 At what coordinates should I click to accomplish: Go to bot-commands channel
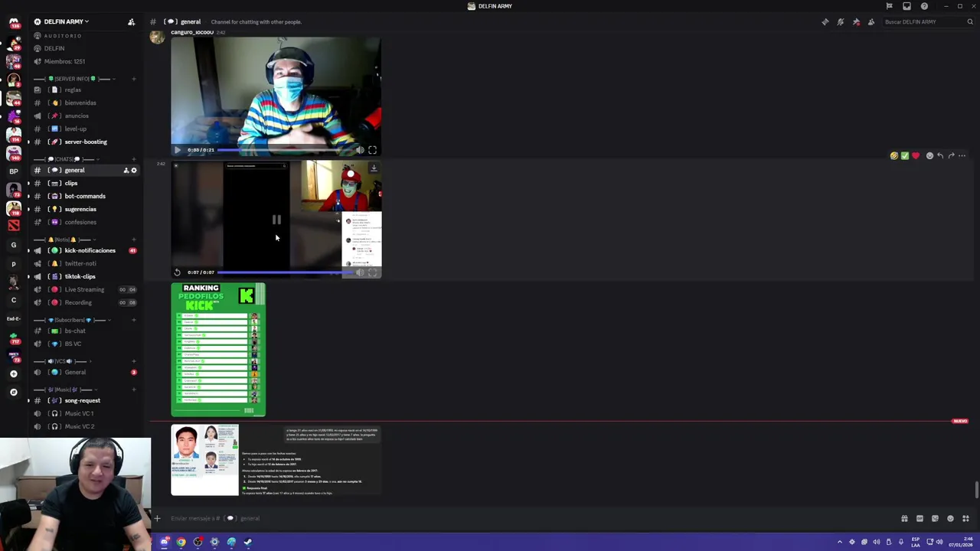coord(87,196)
